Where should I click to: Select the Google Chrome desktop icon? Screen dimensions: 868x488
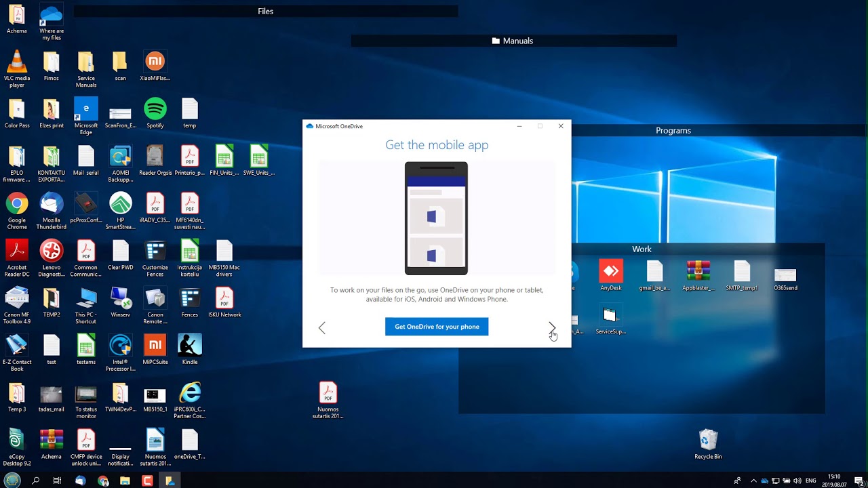pos(17,211)
